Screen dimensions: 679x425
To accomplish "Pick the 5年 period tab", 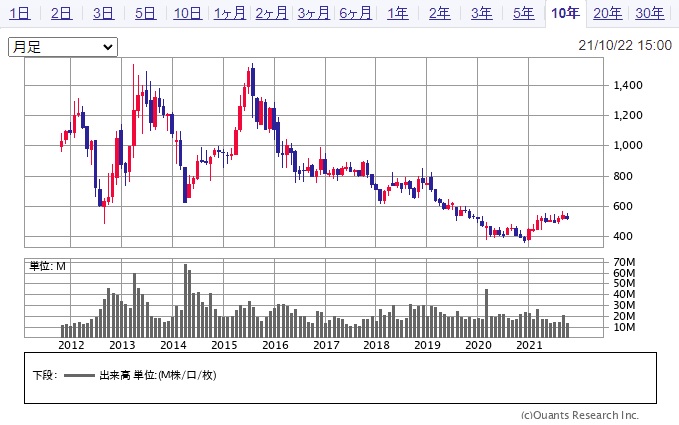I will (x=524, y=13).
